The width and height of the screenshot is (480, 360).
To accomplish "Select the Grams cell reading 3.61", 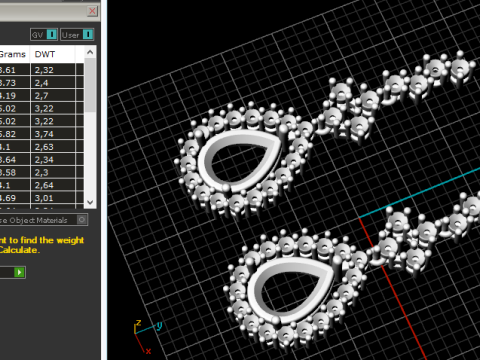I will point(15,70).
